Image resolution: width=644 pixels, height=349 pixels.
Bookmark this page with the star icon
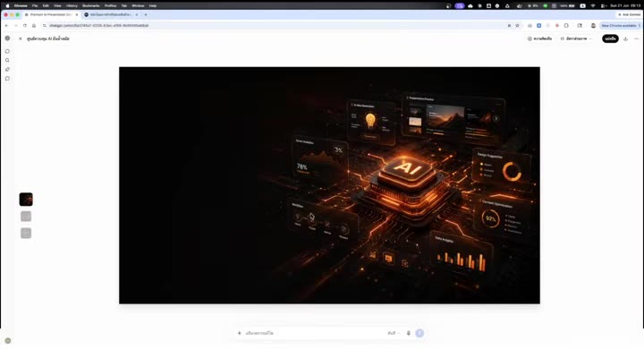pos(518,25)
